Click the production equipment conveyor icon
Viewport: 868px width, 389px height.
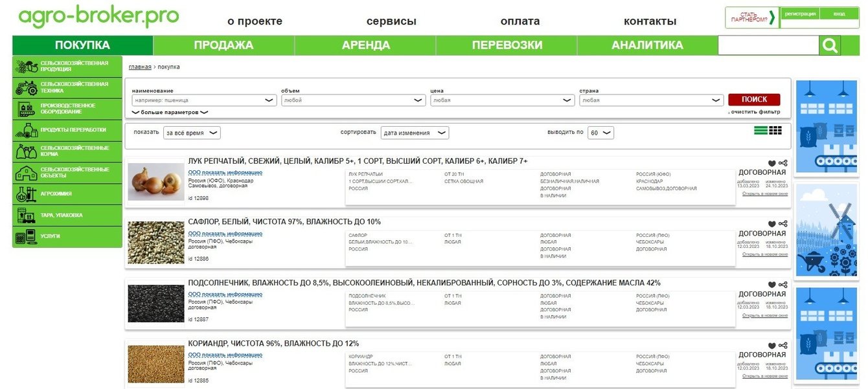(x=27, y=109)
